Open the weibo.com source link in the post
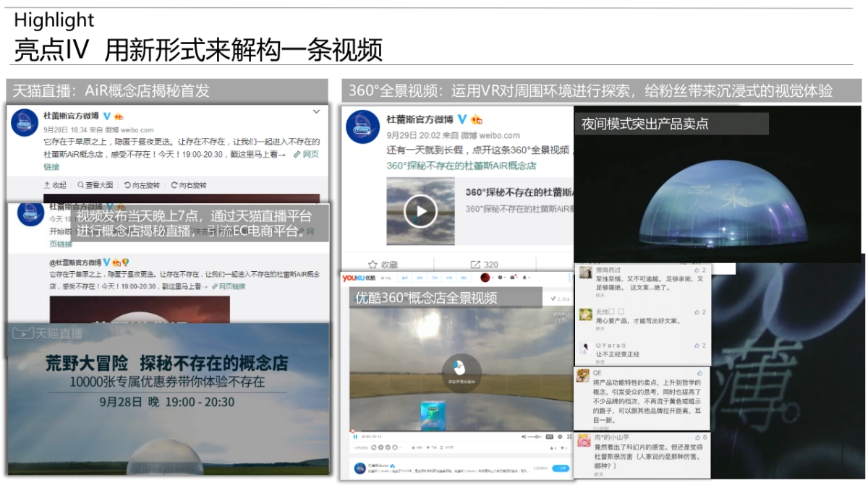This screenshot has width=868, height=488. pos(137,130)
